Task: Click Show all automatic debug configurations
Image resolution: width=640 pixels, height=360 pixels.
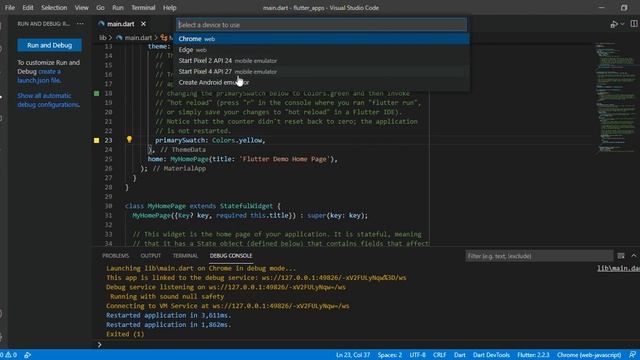Action: 48,100
